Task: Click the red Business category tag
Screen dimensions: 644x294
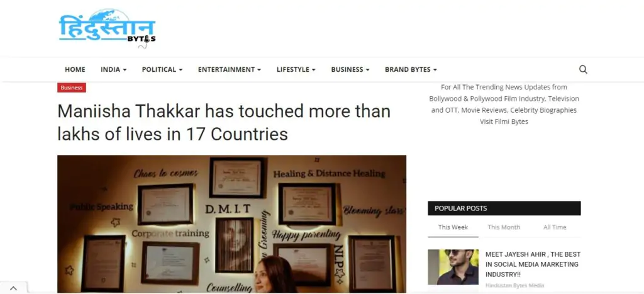Action: (72, 88)
